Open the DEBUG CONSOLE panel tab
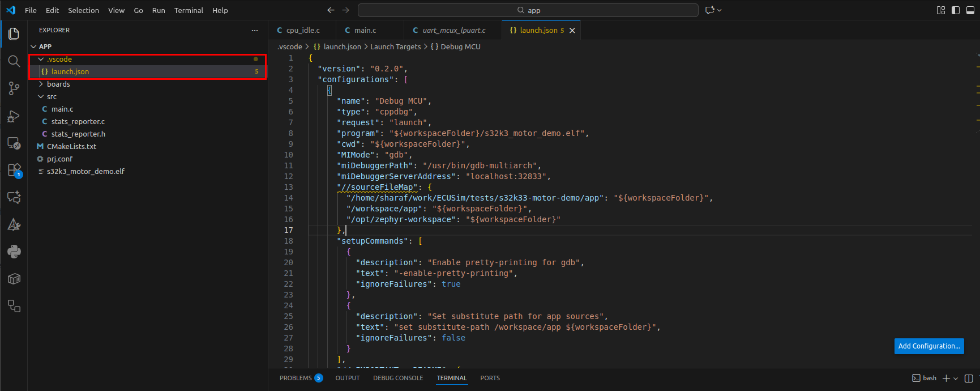 398,378
